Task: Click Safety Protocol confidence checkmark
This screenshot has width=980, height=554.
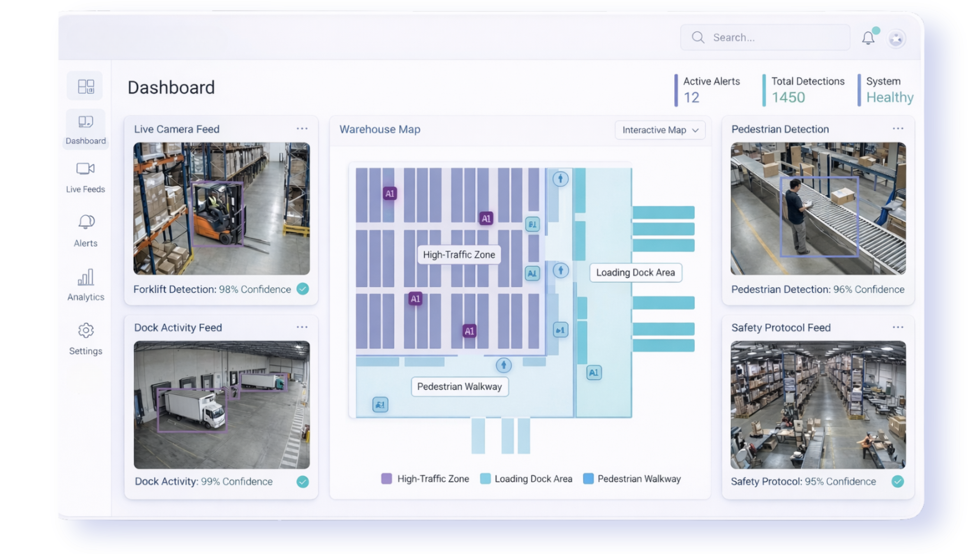Action: click(x=897, y=482)
